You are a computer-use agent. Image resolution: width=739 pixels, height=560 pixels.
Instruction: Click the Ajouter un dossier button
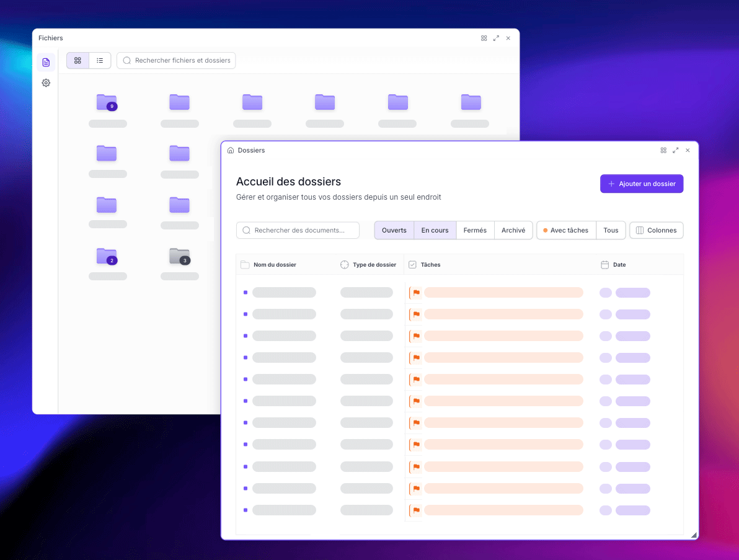641,184
